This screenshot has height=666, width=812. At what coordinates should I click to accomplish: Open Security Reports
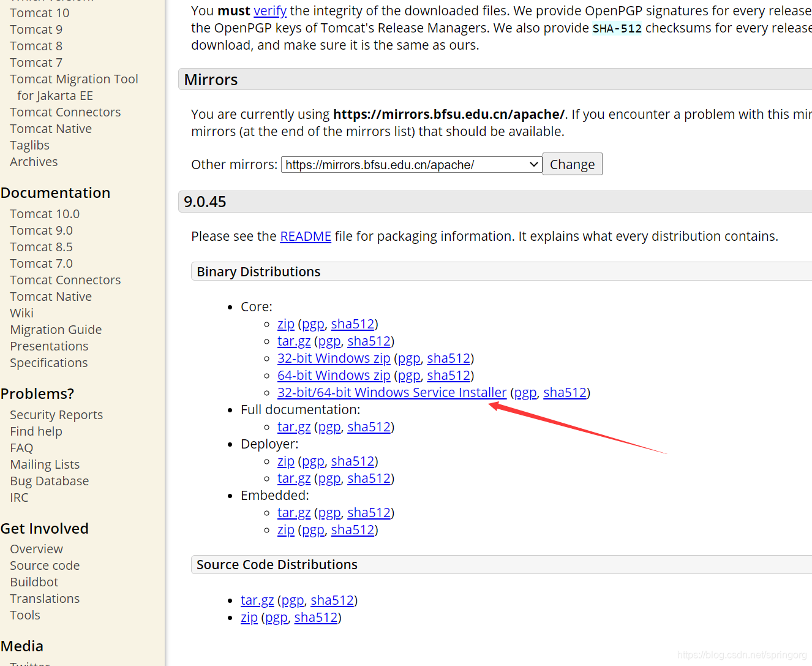click(x=56, y=415)
